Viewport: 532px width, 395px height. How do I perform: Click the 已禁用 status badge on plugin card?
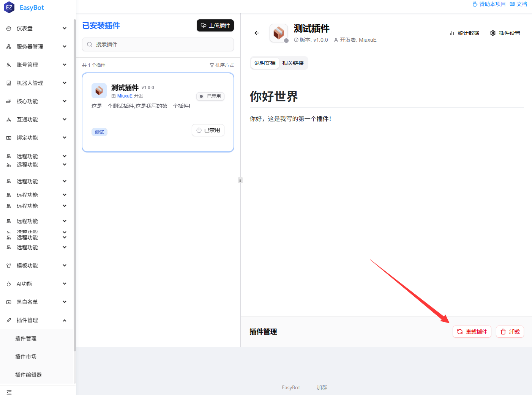click(210, 96)
